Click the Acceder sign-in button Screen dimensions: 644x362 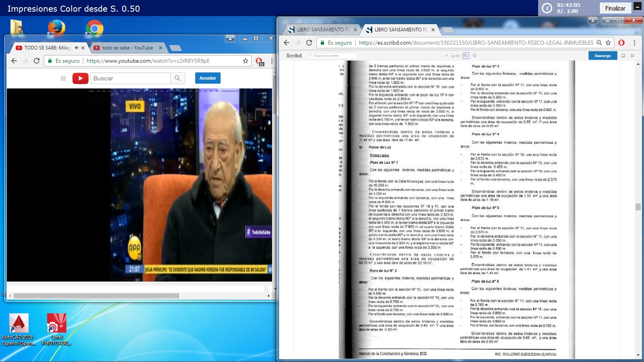pos(208,78)
